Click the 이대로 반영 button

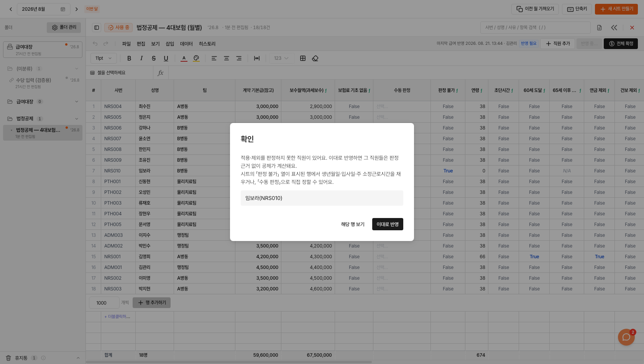[388, 224]
